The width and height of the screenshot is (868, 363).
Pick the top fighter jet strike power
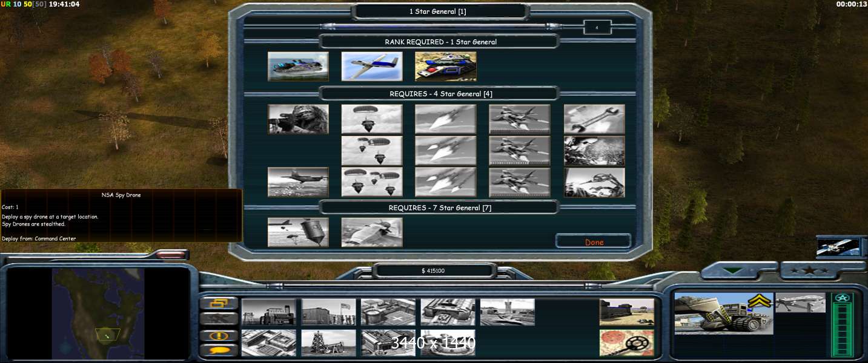click(x=520, y=119)
